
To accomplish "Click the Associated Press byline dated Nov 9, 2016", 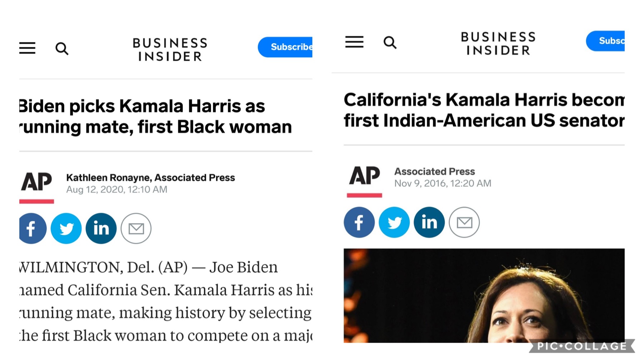I will click(x=434, y=171).
